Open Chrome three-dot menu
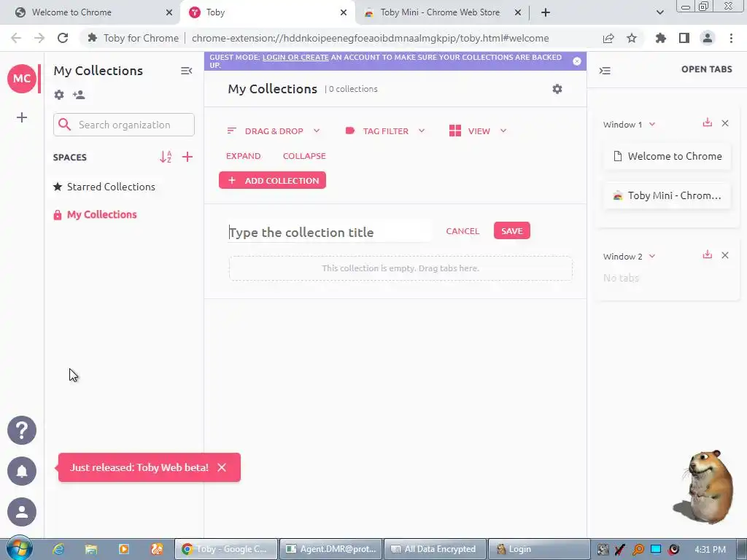Screen dimensions: 747x560 point(731,38)
